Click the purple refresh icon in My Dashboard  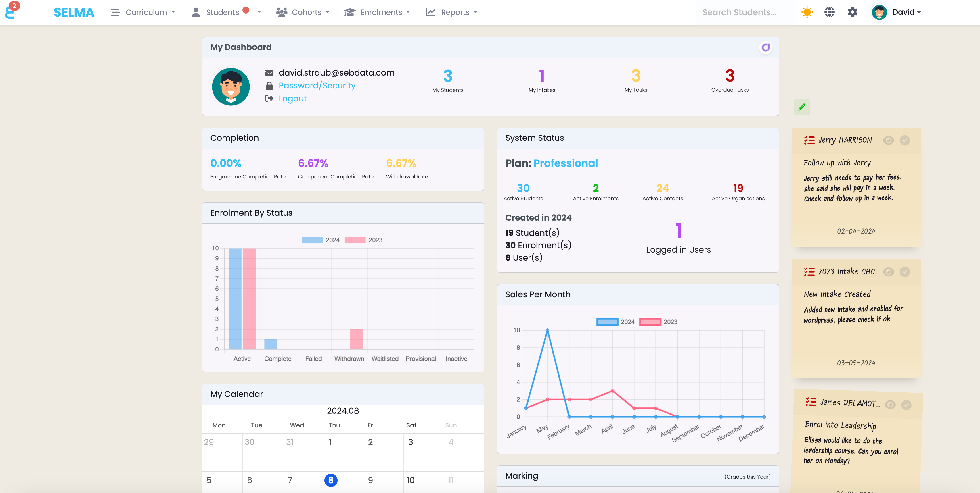coord(765,47)
